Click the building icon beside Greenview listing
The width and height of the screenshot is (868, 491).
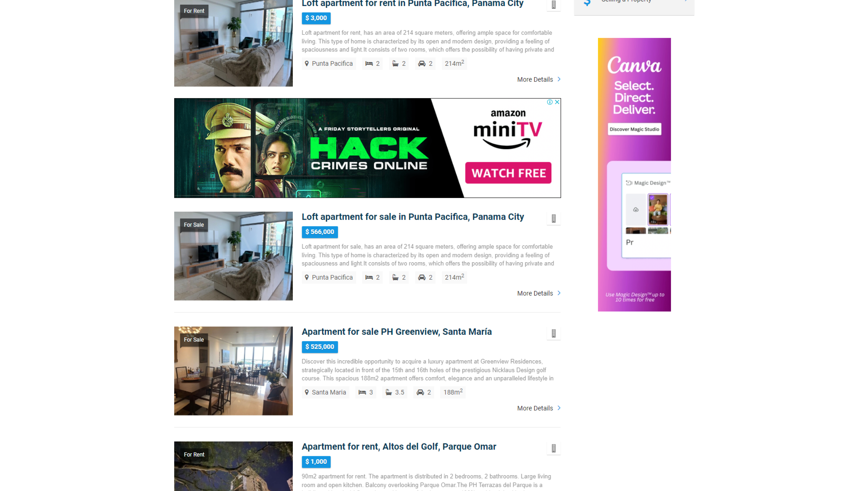click(553, 333)
